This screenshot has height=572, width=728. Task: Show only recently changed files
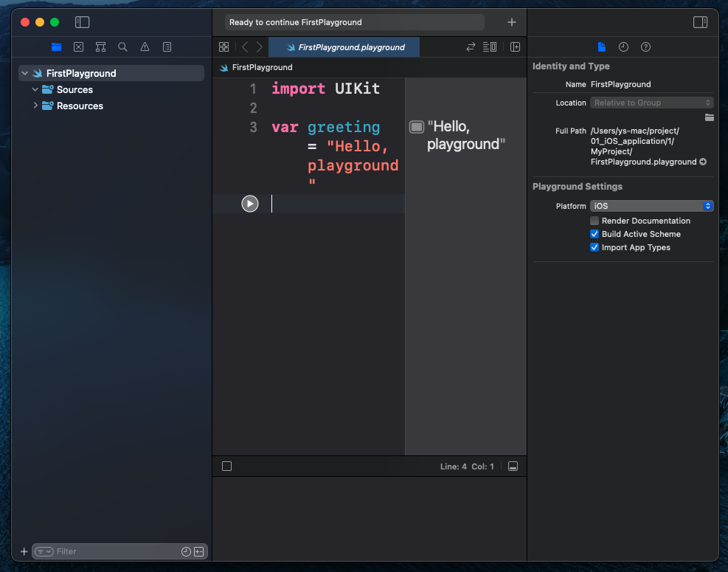(186, 551)
